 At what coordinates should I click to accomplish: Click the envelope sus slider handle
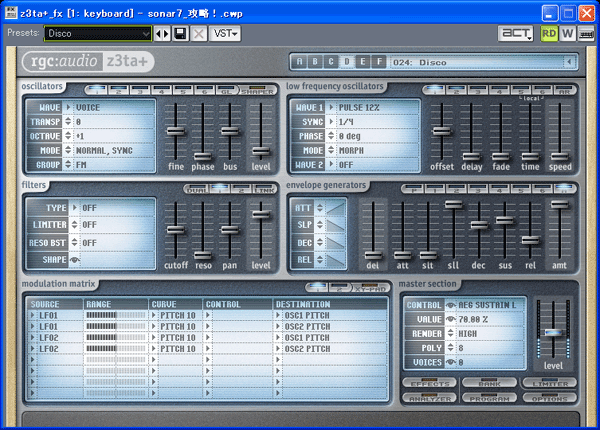click(505, 220)
